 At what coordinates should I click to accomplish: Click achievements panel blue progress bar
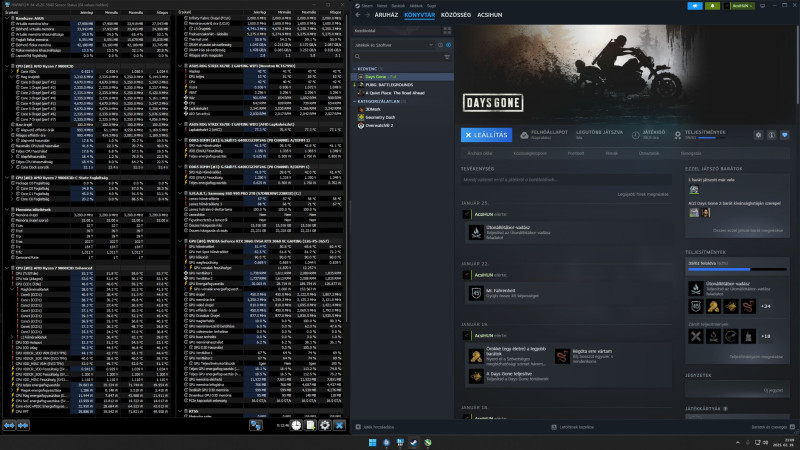pyautogui.click(x=737, y=269)
